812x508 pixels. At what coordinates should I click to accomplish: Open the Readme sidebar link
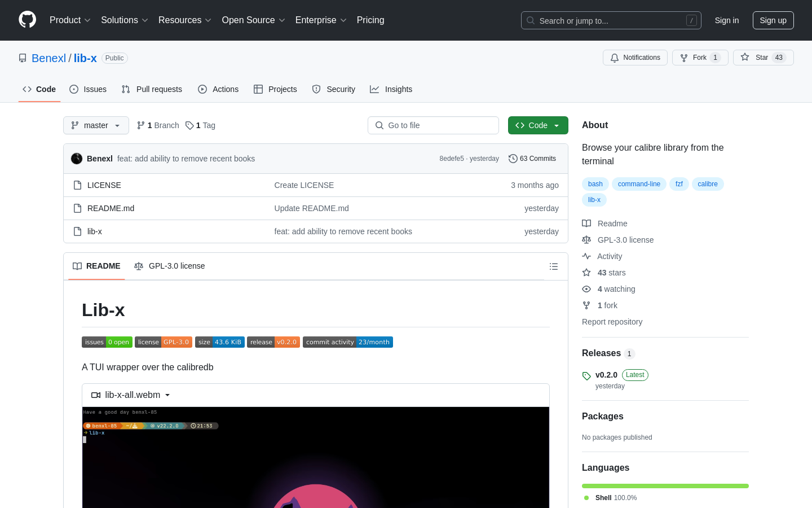605,224
